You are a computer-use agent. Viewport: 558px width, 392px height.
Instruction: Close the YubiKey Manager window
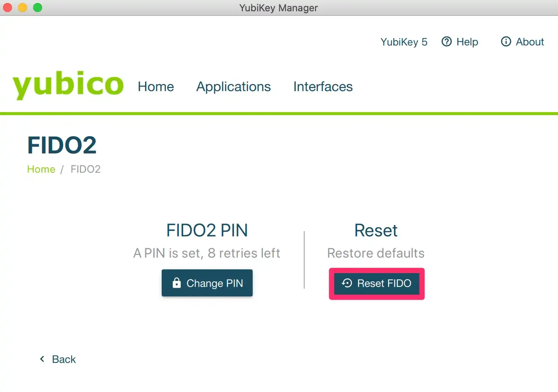(8, 8)
